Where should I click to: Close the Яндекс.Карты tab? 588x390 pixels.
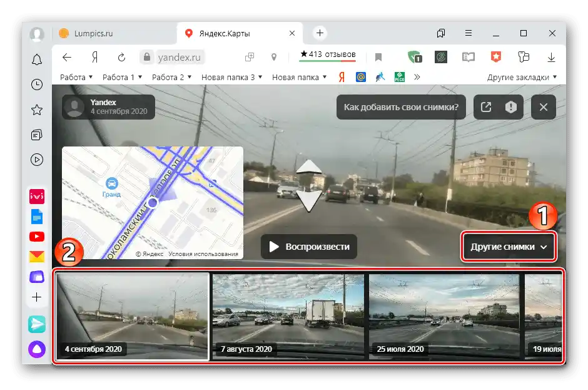coord(292,33)
